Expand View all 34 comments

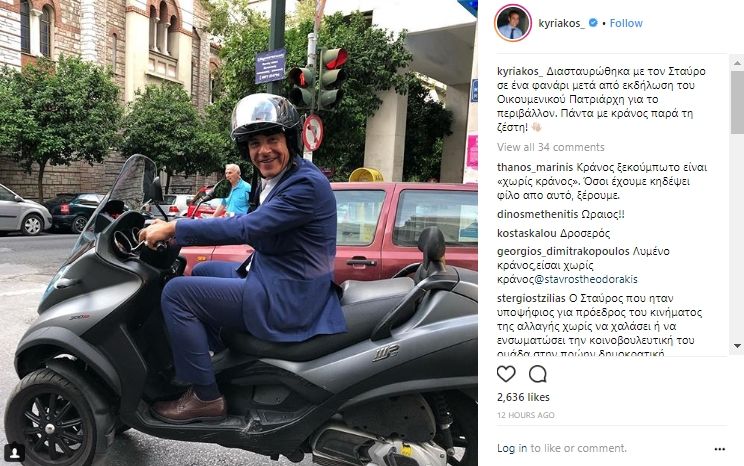pyautogui.click(x=550, y=147)
